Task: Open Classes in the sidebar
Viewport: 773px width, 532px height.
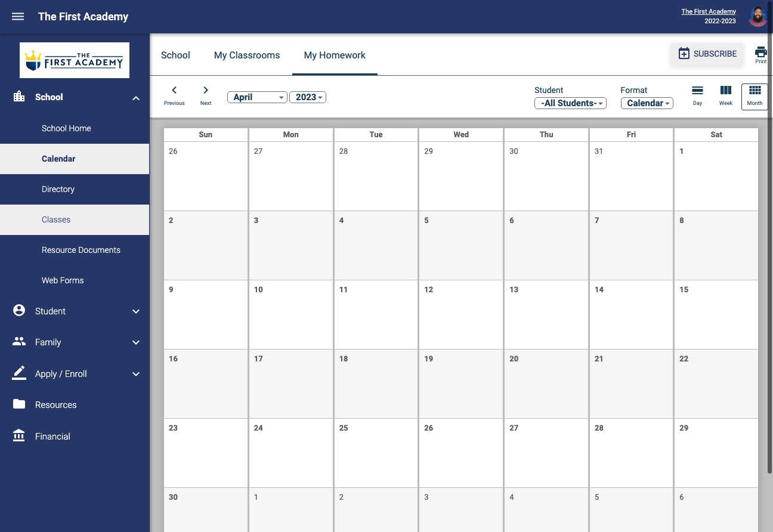Action: click(75, 219)
